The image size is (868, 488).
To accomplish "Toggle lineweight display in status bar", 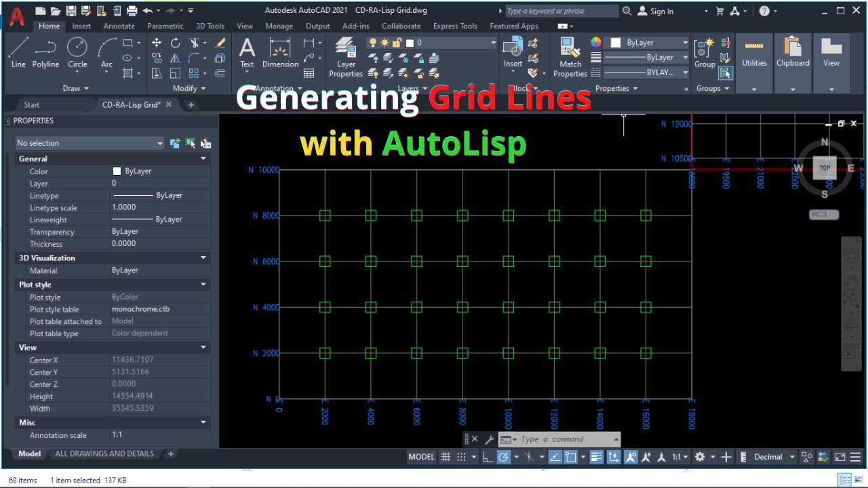I will pos(597,457).
